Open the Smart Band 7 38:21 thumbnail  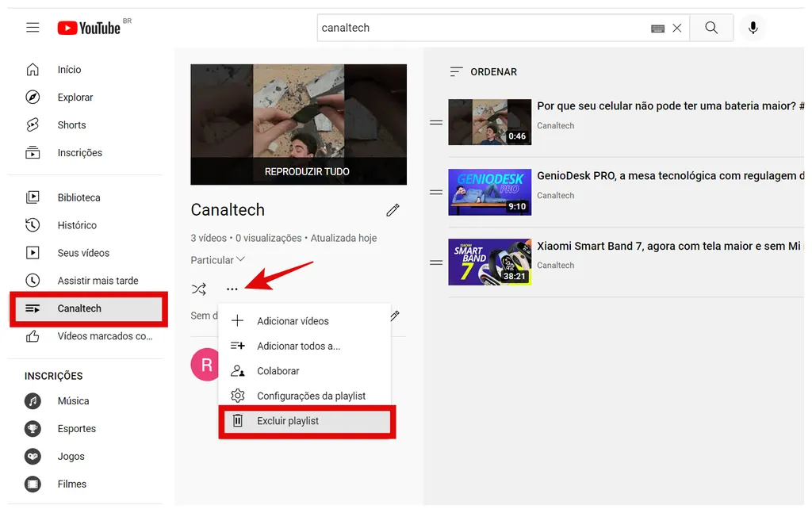click(x=490, y=262)
